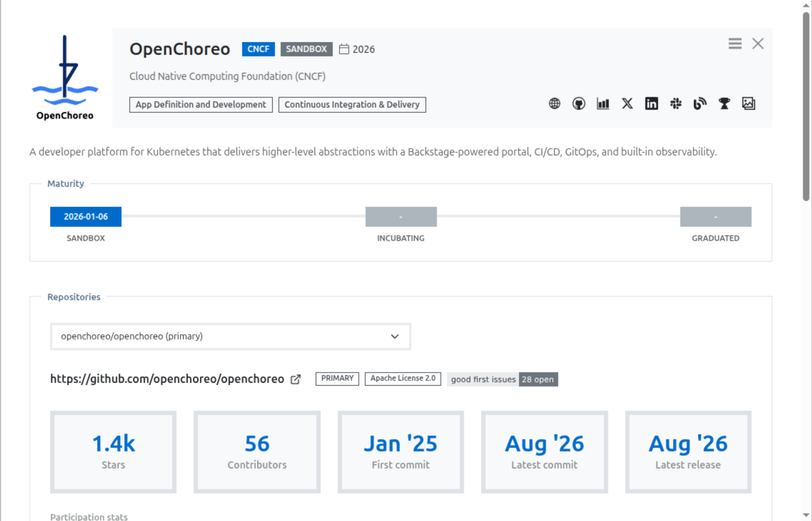Open the artwork image icon

(x=748, y=104)
